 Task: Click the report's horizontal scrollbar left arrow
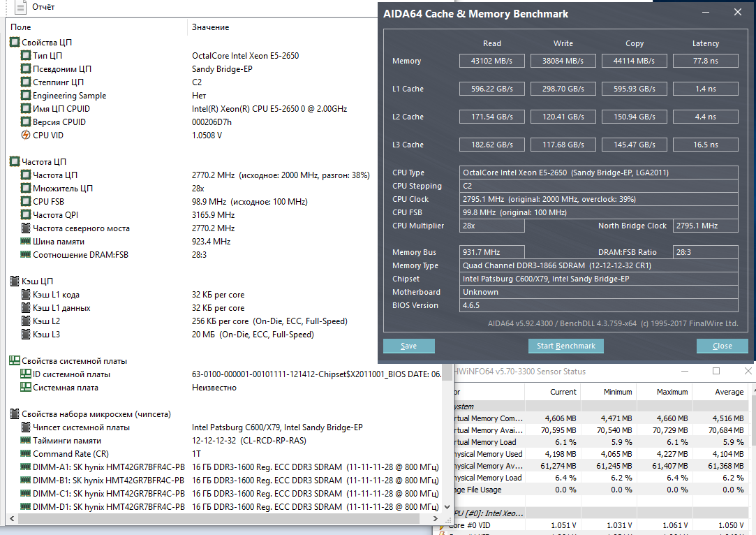click(12, 519)
